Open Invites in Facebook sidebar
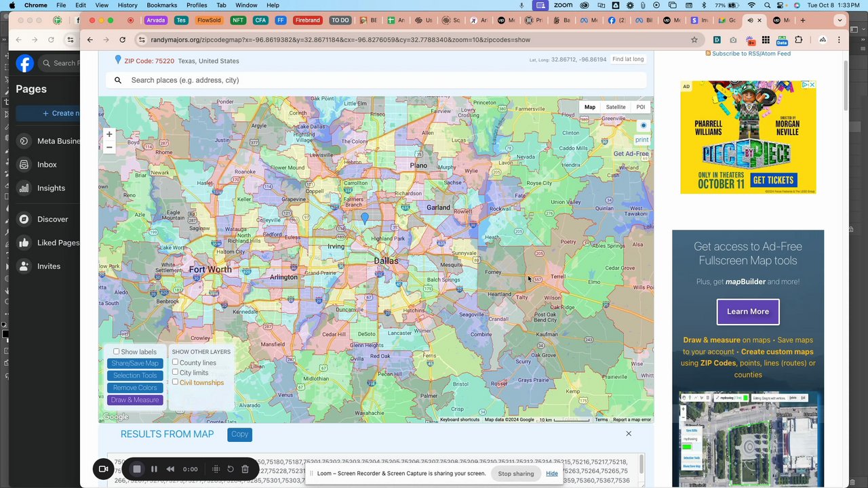The width and height of the screenshot is (868, 488). [48, 266]
